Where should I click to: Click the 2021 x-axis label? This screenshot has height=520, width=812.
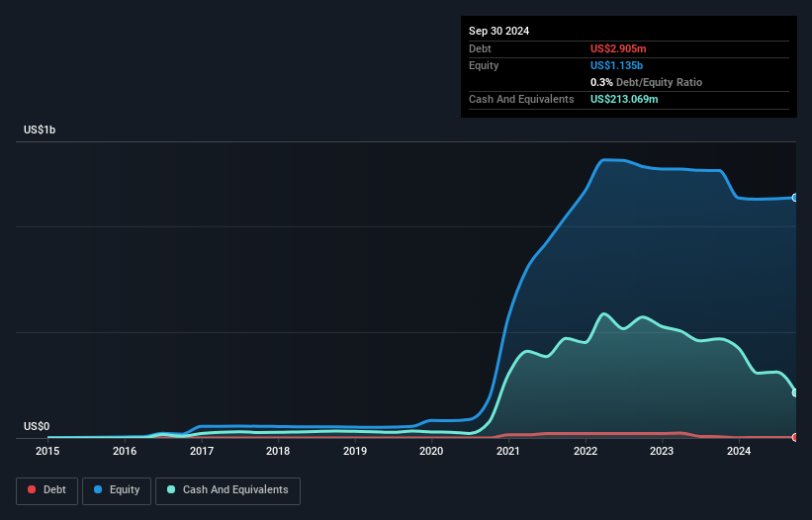pyautogui.click(x=508, y=451)
